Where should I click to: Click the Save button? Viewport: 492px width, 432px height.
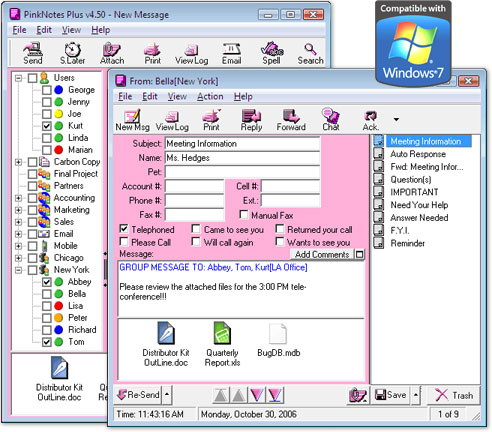[x=391, y=395]
